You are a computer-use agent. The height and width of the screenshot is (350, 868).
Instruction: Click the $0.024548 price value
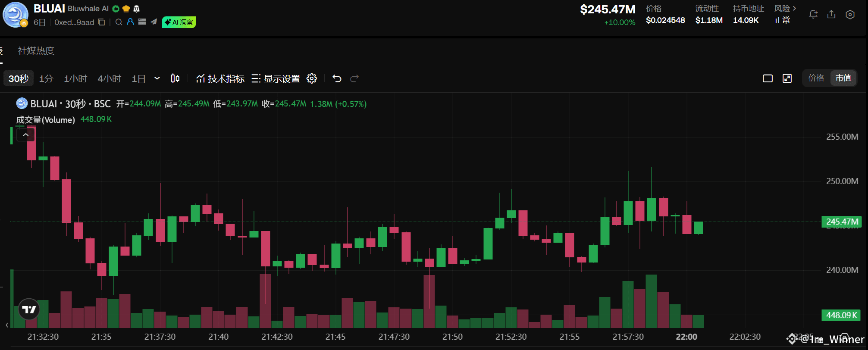coord(665,20)
